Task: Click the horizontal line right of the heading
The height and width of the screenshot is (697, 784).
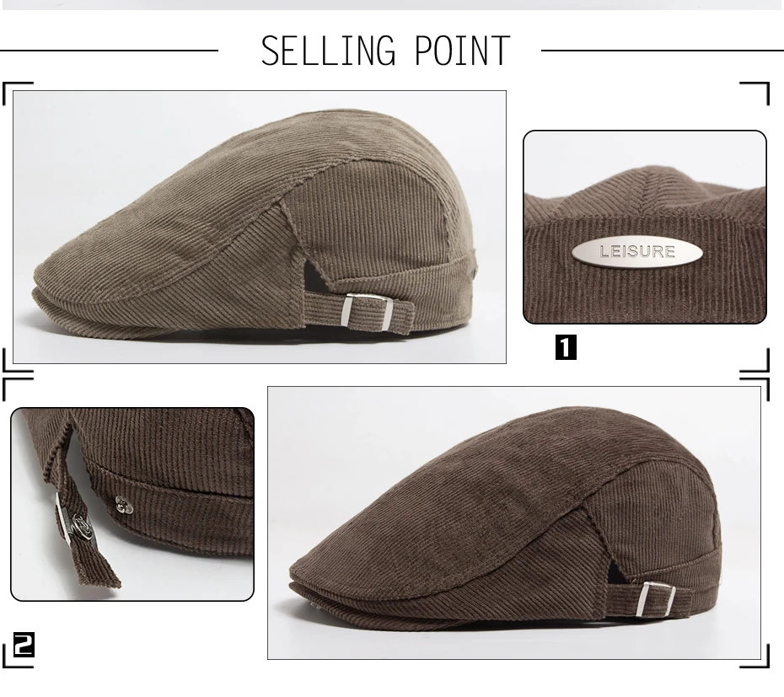Action: [x=663, y=50]
